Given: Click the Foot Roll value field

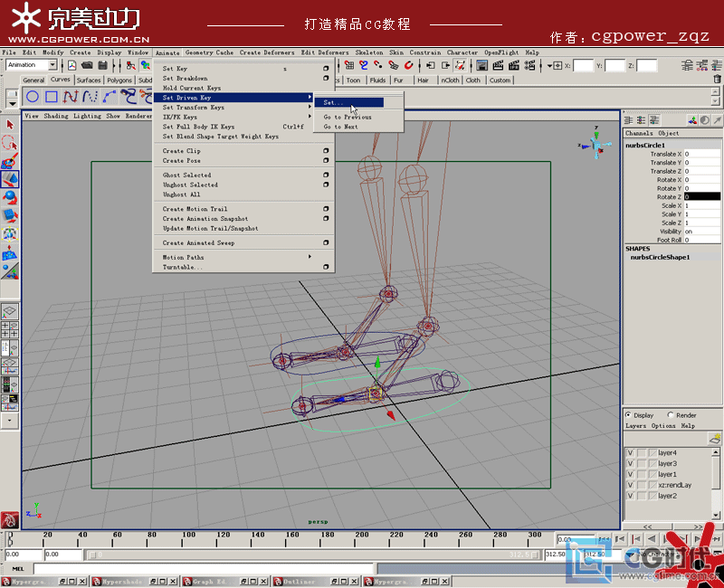Looking at the screenshot, I should [702, 240].
